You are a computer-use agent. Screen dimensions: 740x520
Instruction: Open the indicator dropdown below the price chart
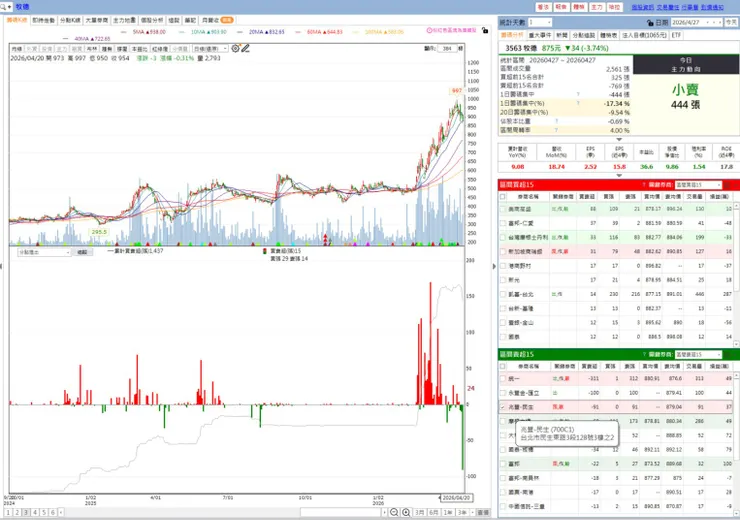point(44,252)
